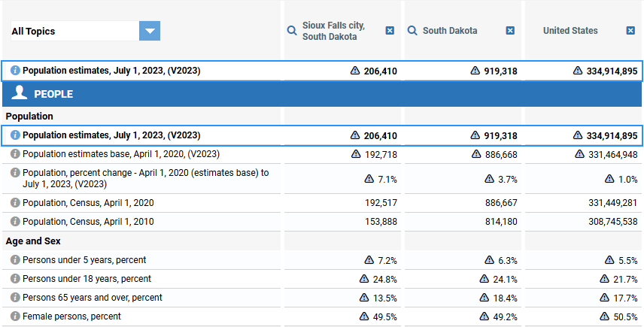The width and height of the screenshot is (644, 327).
Task: Remove the Sioux Falls city column
Action: pos(390,31)
